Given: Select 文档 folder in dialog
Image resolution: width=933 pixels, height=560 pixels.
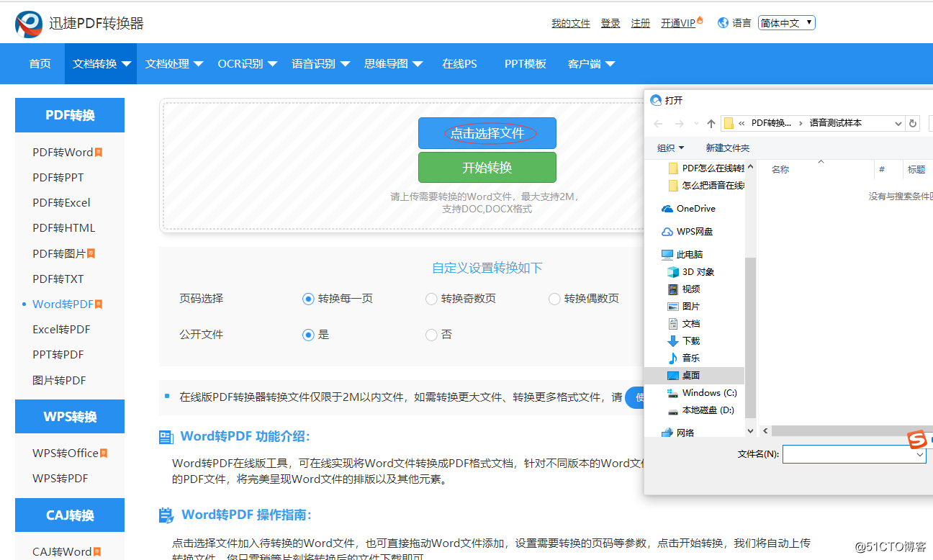Looking at the screenshot, I should [684, 324].
